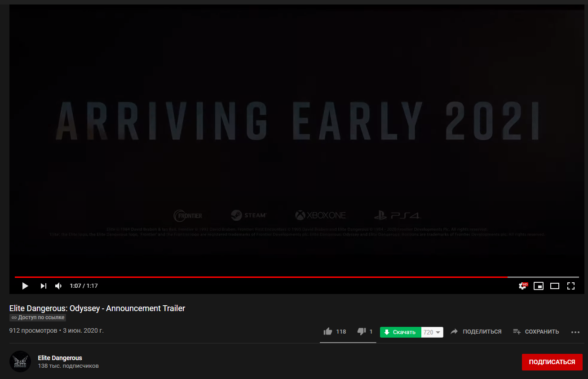Skip to the next video
The width and height of the screenshot is (588, 379).
[x=43, y=286]
